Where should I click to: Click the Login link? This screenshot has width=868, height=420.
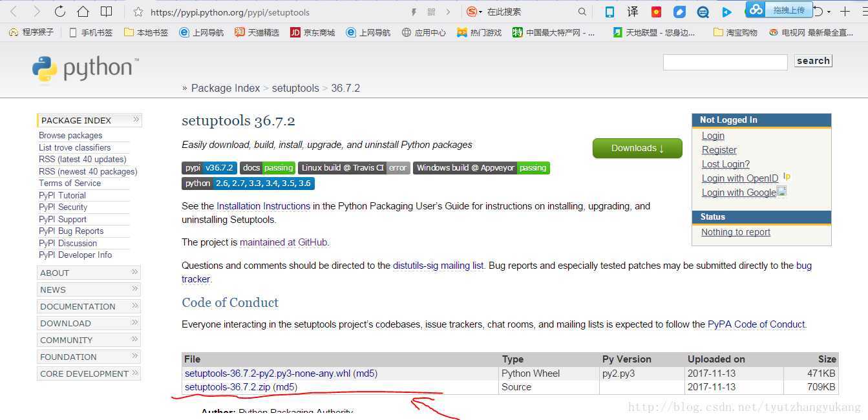(713, 136)
